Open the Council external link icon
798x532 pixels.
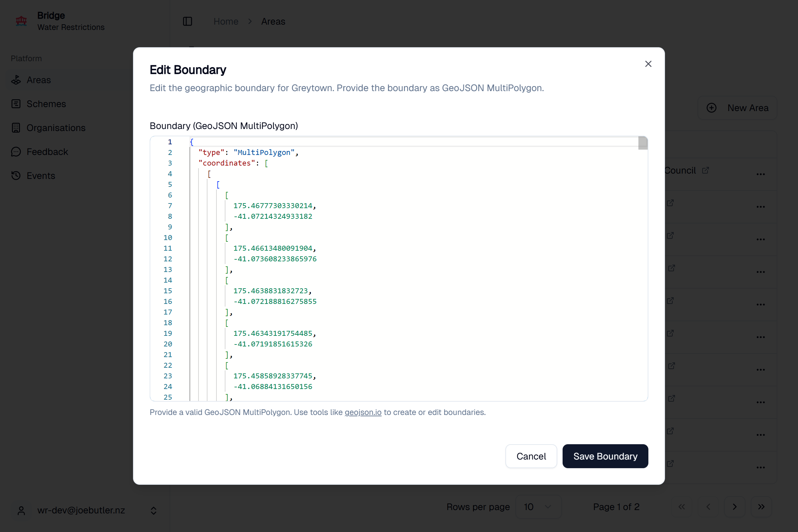click(x=705, y=170)
